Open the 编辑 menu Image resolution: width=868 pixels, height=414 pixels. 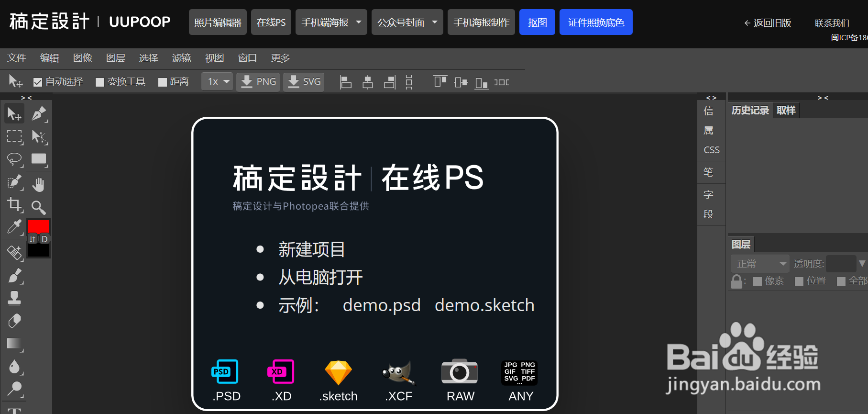(50, 58)
